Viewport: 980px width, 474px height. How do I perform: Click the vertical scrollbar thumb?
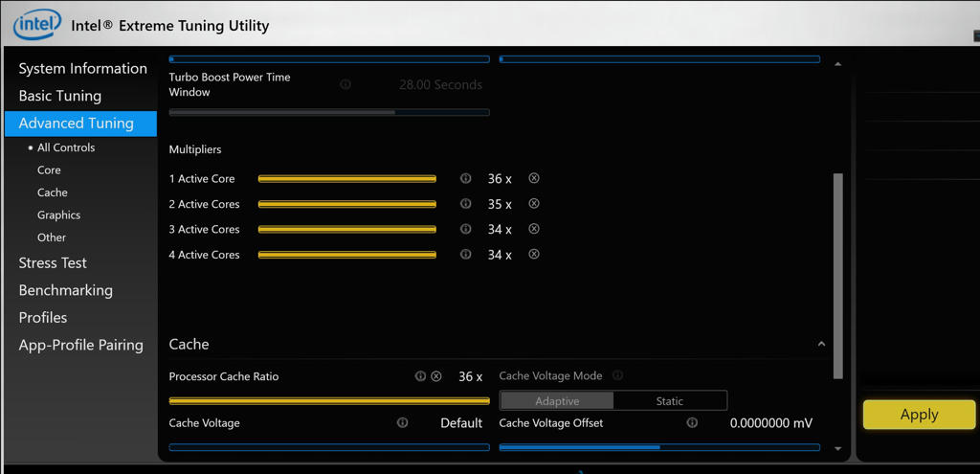[838, 276]
